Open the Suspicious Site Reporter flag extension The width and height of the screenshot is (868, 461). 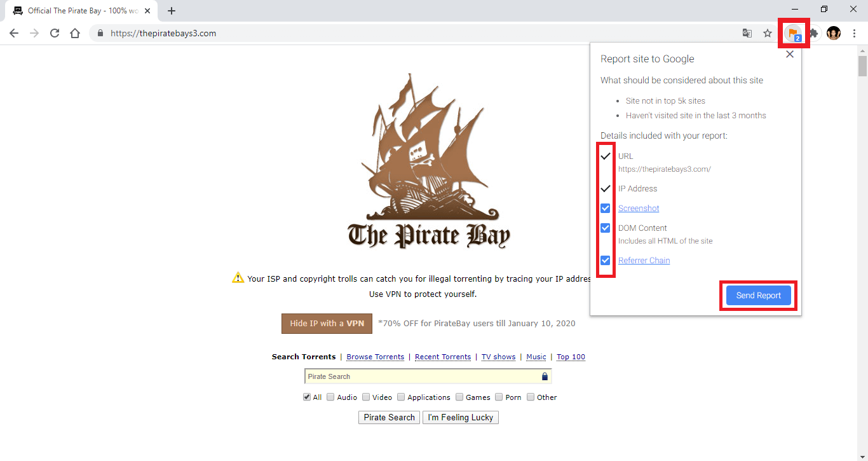tap(793, 33)
